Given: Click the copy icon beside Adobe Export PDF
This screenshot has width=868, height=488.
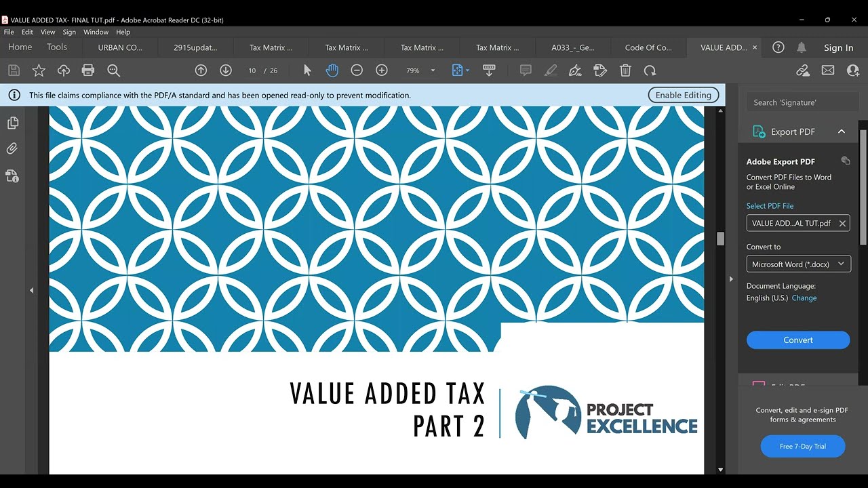Looking at the screenshot, I should coord(845,161).
